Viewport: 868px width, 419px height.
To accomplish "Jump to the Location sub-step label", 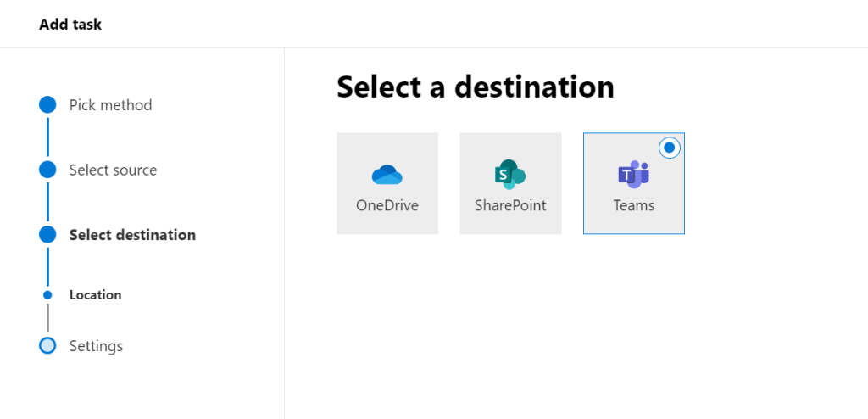I will (95, 295).
